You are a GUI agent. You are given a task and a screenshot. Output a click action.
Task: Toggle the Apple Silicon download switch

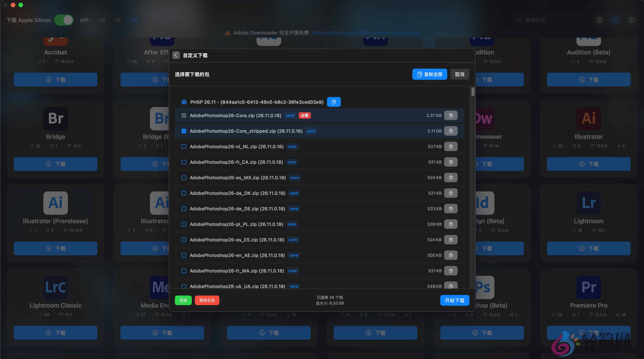(64, 20)
